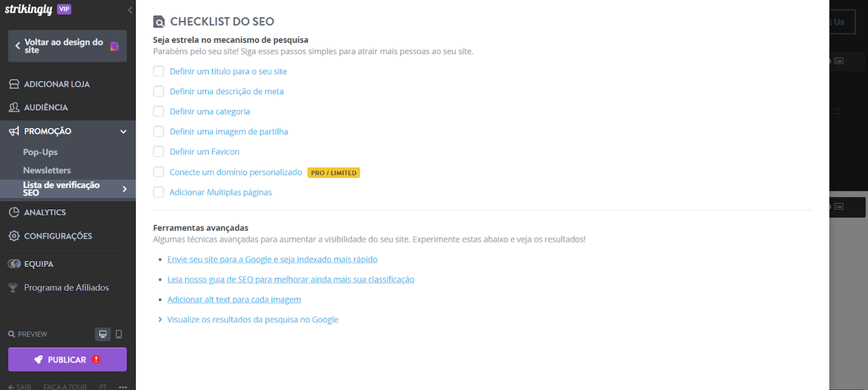
Task: Click the red alert badge on Publicar
Action: 96,360
